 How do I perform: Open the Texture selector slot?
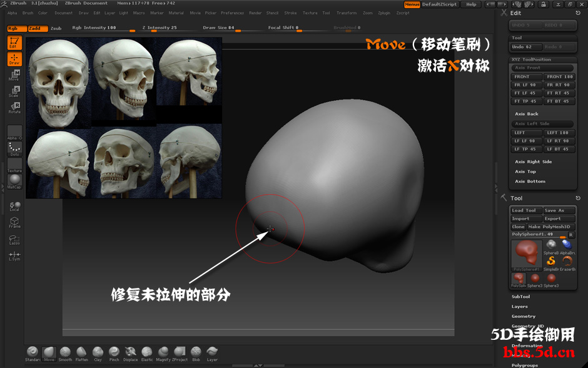tap(14, 165)
